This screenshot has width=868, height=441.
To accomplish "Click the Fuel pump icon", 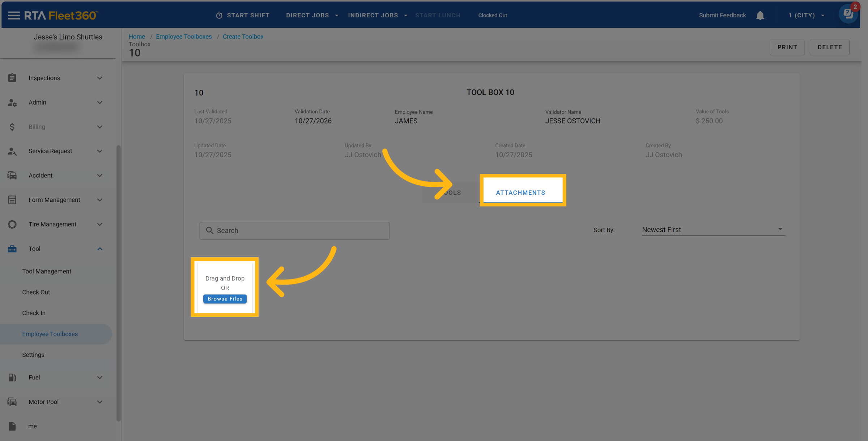I will coord(12,377).
